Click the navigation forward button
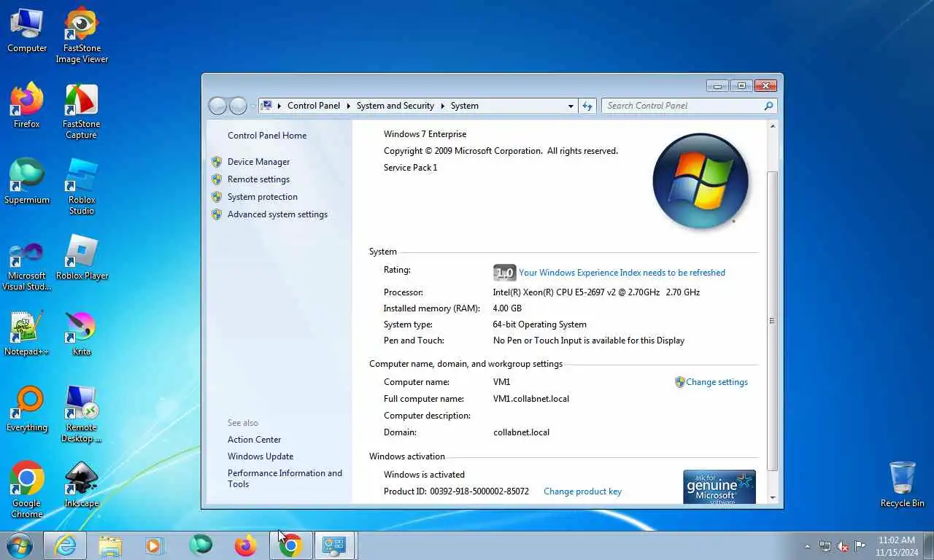Viewport: 934px width, 560px height. pyautogui.click(x=238, y=106)
